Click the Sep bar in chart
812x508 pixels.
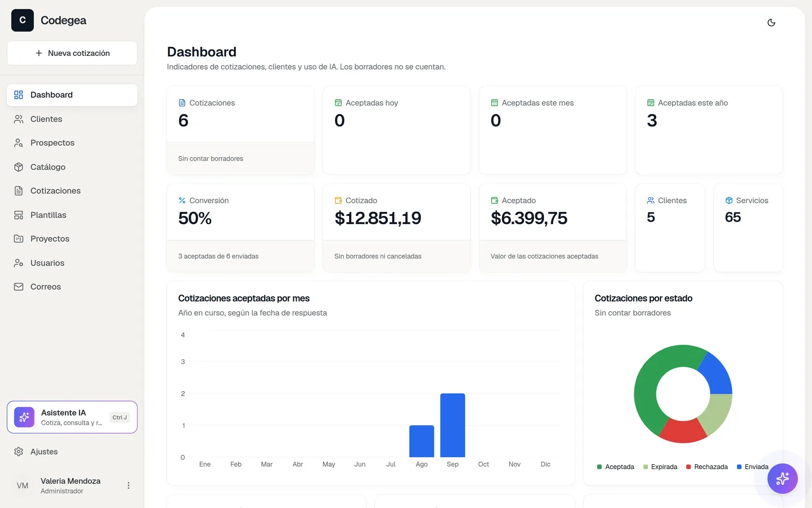click(453, 425)
